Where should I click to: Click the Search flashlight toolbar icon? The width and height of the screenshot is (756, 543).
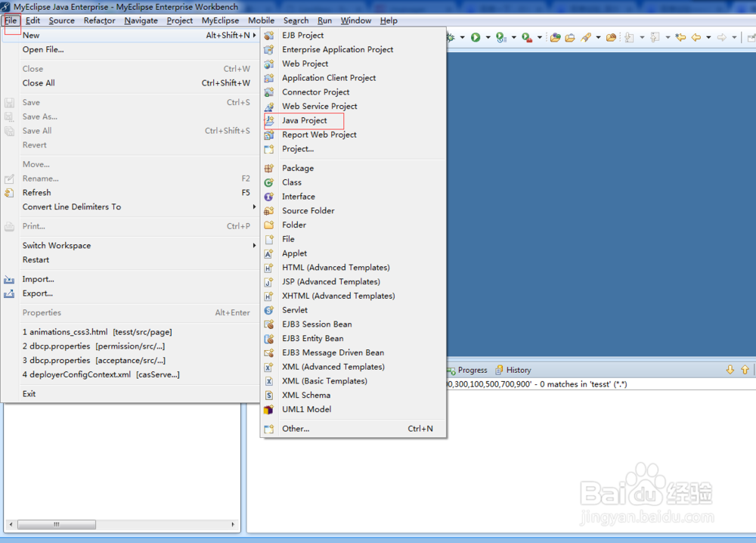point(586,37)
